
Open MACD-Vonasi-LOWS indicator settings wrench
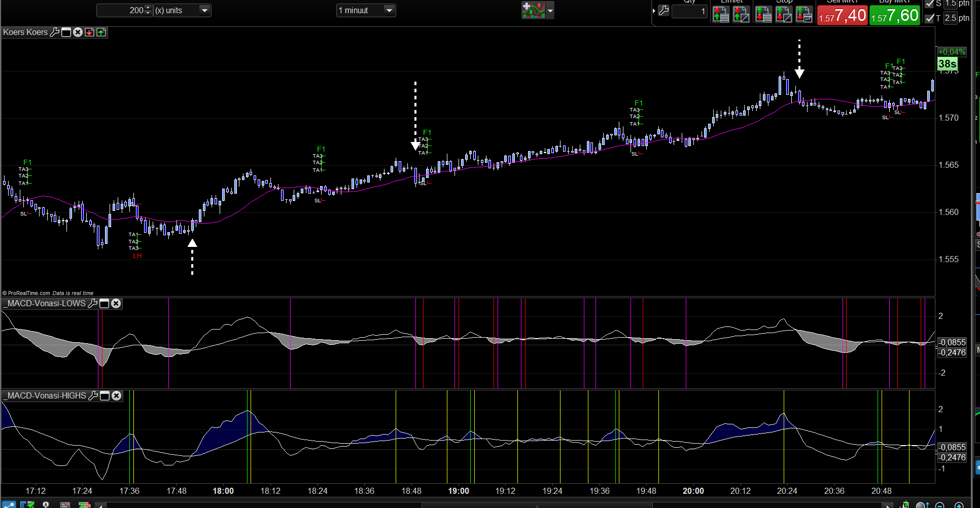click(x=92, y=304)
